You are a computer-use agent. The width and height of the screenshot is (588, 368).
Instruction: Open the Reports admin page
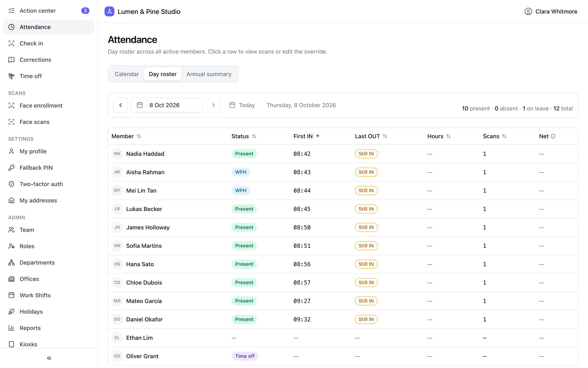coord(49,328)
